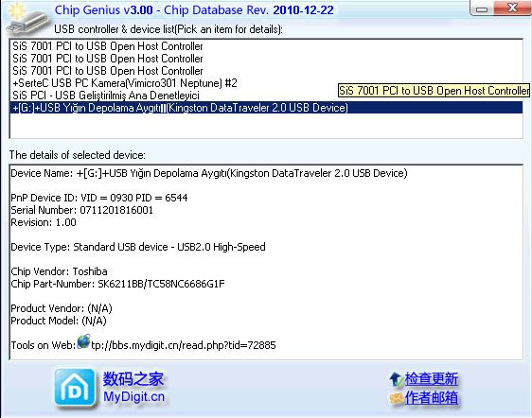Click the Chip Part-Number line in details
Screen dimensions: 532x418
[117, 284]
